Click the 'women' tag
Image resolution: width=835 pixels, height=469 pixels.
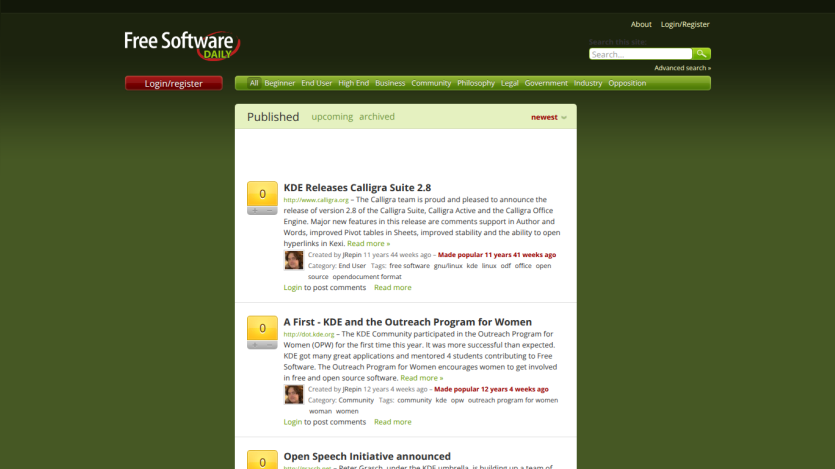(x=347, y=411)
